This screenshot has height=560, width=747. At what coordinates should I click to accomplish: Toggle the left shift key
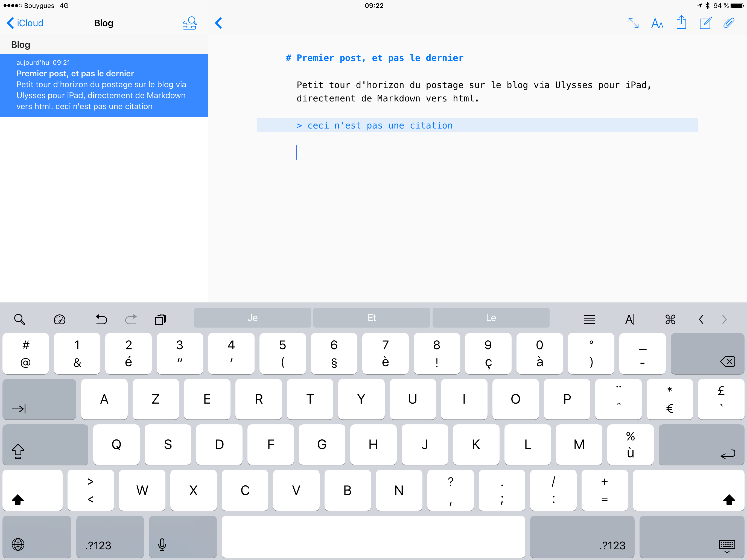pyautogui.click(x=33, y=491)
